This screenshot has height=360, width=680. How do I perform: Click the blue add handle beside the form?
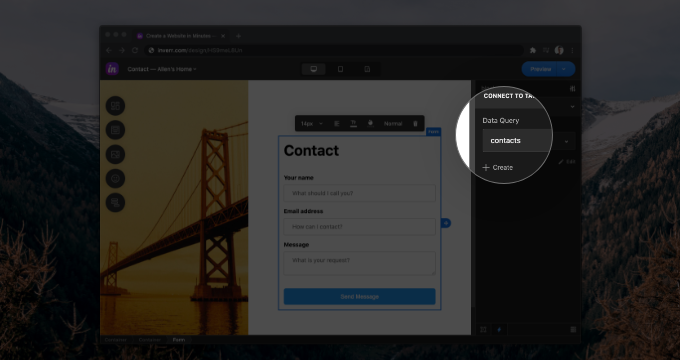pos(446,223)
